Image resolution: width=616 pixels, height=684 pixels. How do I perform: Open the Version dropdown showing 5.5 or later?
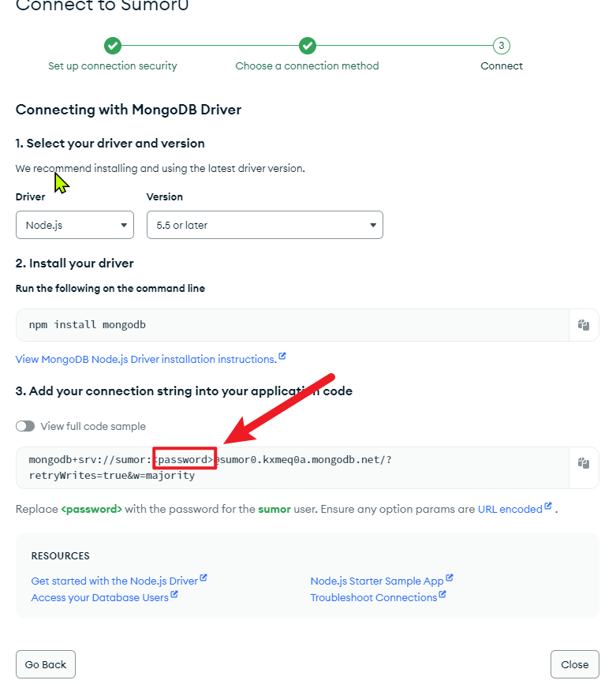pyautogui.click(x=265, y=225)
